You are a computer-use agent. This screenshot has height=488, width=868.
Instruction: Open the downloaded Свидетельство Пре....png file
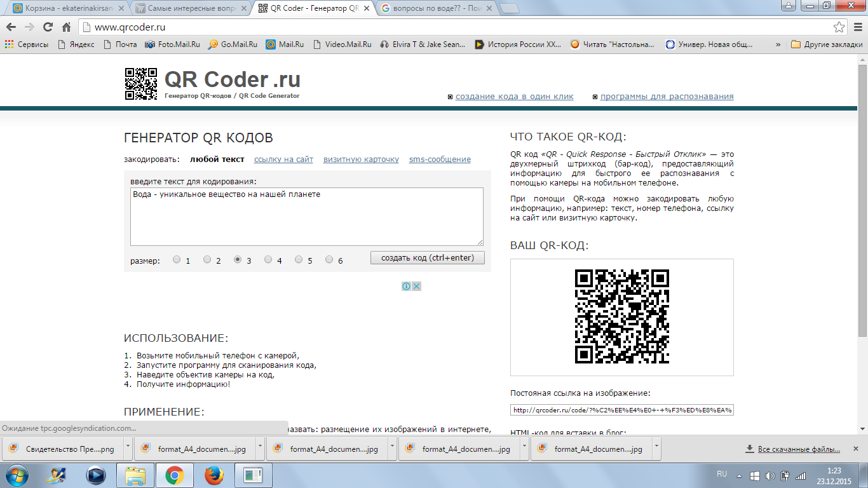tap(62, 449)
